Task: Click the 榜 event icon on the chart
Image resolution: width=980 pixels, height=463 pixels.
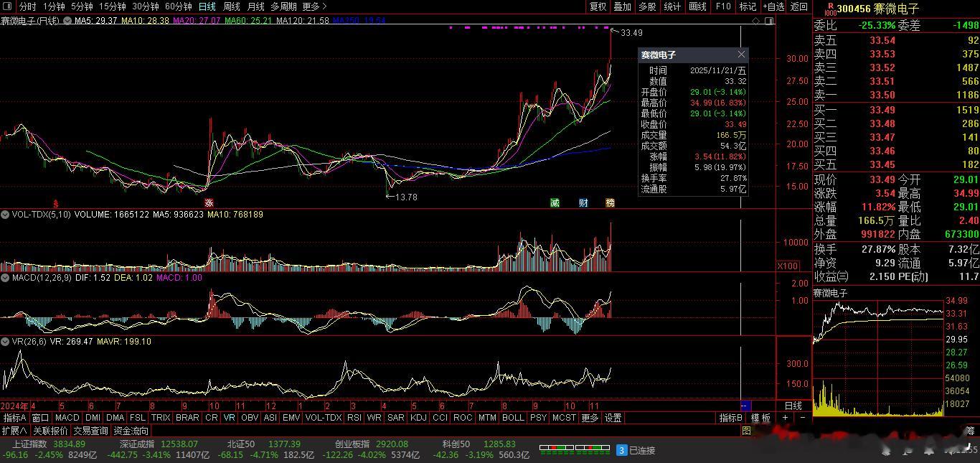Action: click(x=610, y=203)
